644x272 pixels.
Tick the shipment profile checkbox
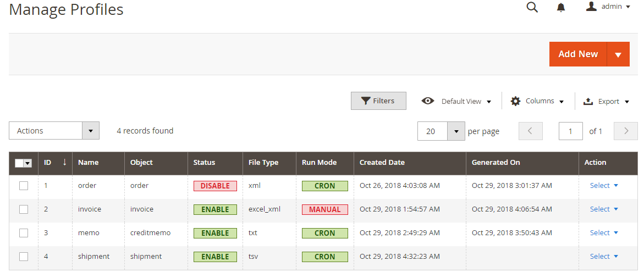click(x=24, y=257)
